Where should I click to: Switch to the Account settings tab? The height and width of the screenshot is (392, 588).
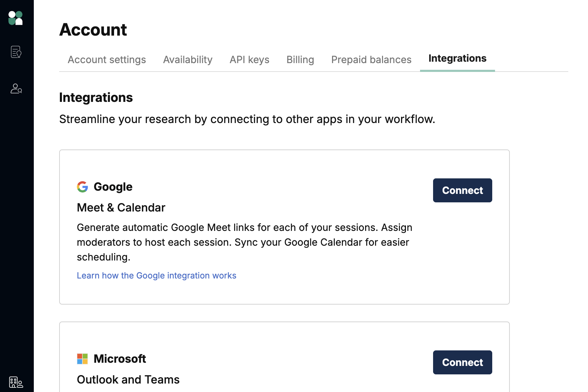point(107,60)
